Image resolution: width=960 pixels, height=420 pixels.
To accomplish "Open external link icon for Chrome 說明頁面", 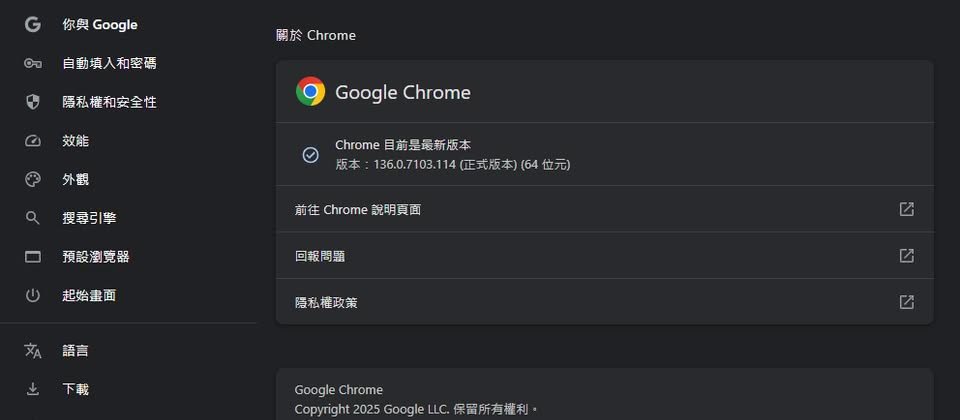I will pos(906,209).
